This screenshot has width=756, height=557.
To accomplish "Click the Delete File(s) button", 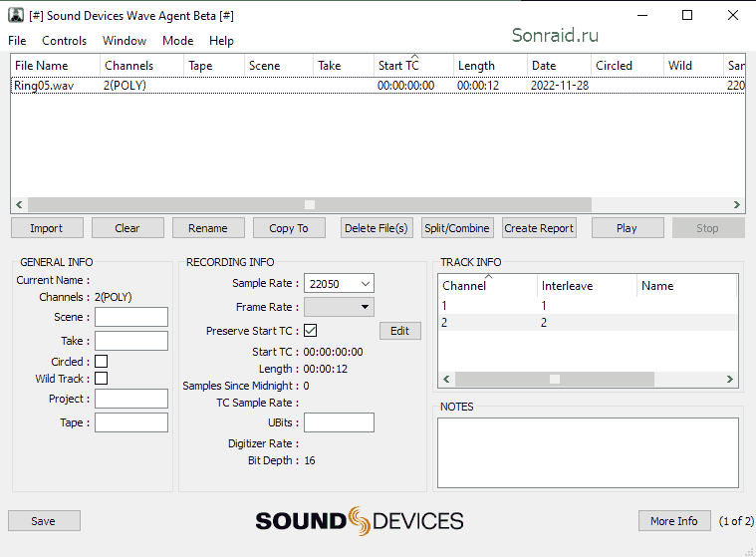I will click(377, 228).
